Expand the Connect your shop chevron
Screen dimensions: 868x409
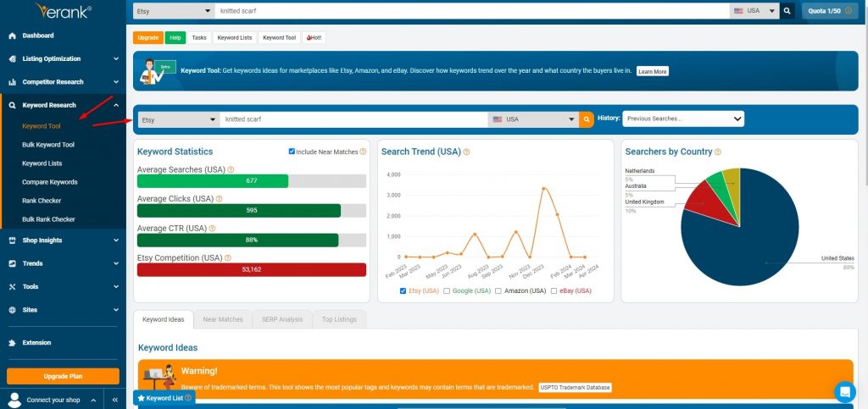coord(93,401)
